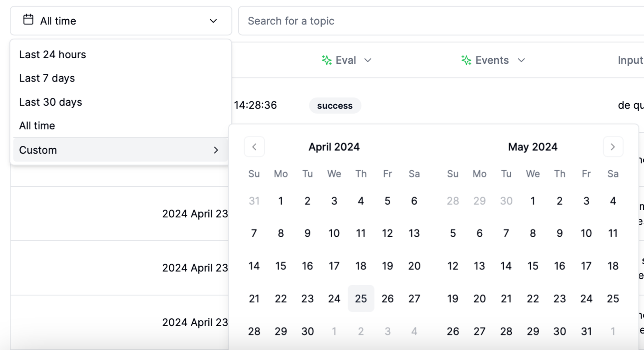Image resolution: width=644 pixels, height=350 pixels.
Task: Click the sparkle icon next to Eval
Action: (x=327, y=60)
